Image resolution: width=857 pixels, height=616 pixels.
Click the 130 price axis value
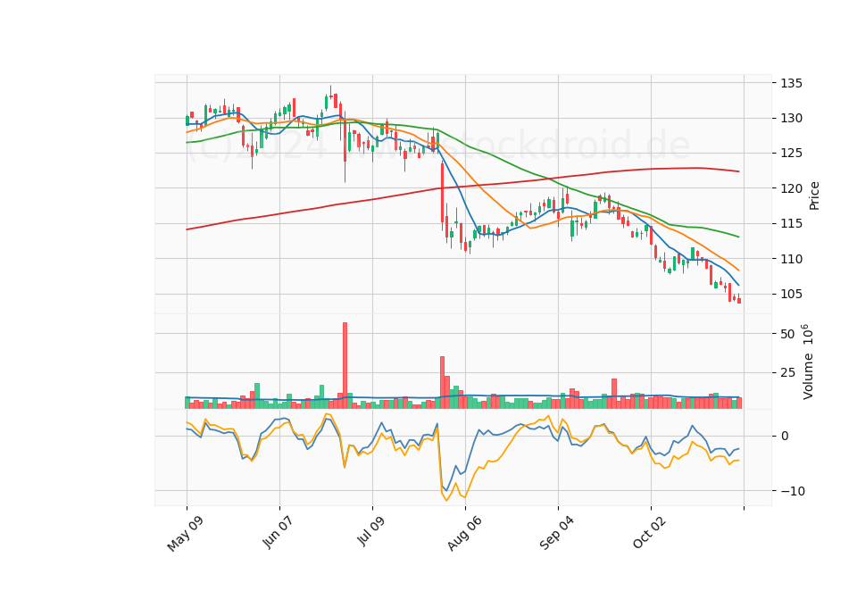(x=792, y=118)
